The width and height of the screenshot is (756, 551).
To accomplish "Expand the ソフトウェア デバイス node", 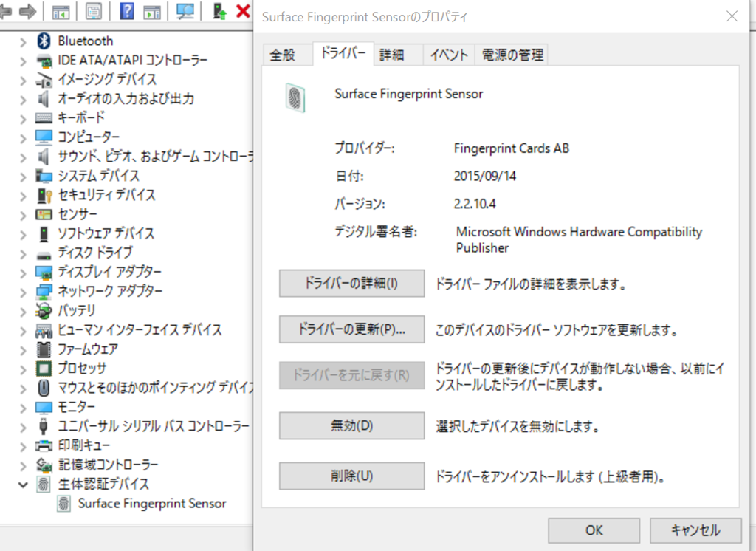I will coord(23,235).
